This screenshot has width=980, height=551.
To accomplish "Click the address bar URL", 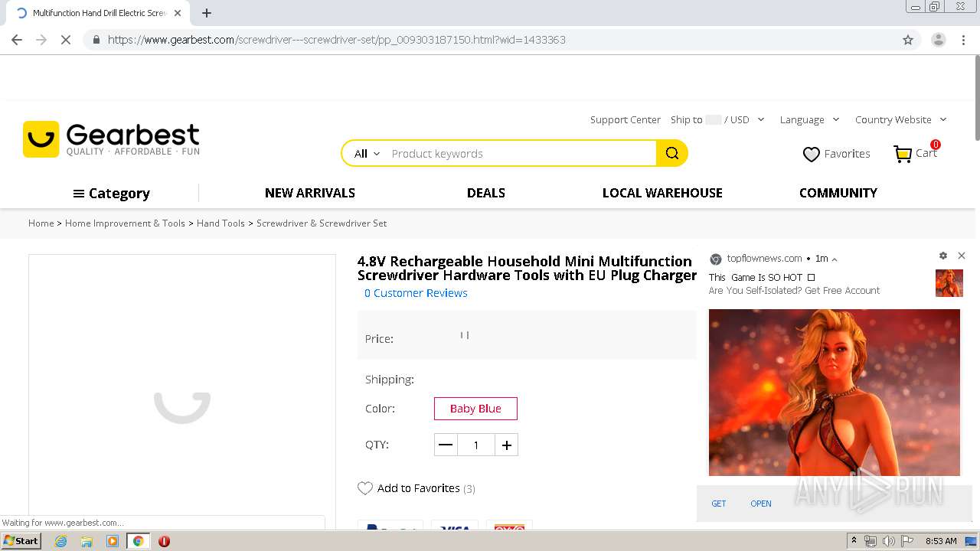I will [337, 40].
